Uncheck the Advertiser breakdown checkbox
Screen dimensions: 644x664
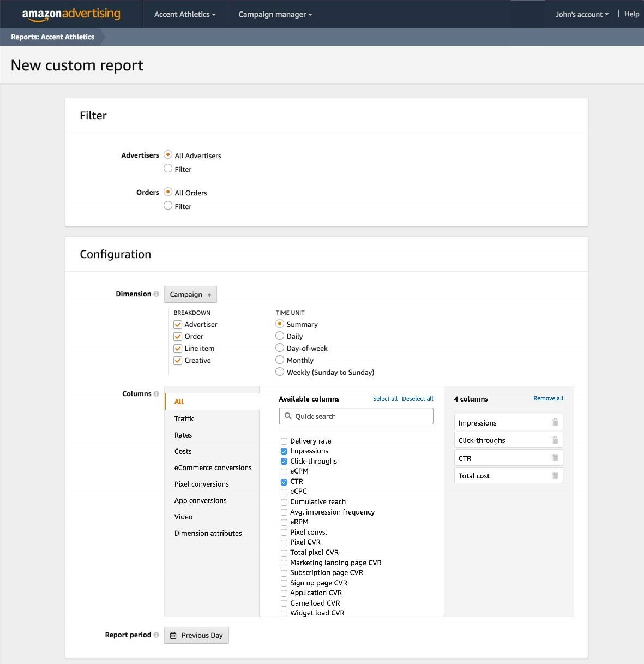tap(178, 325)
